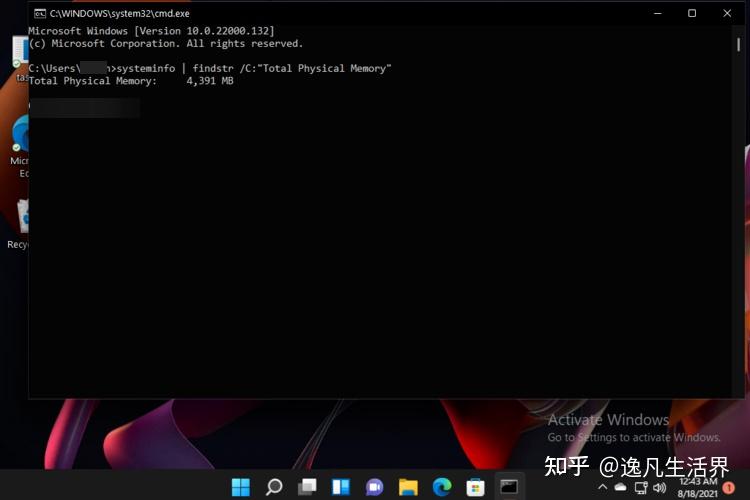Open Task View on the taskbar
The image size is (750, 500).
(x=307, y=487)
